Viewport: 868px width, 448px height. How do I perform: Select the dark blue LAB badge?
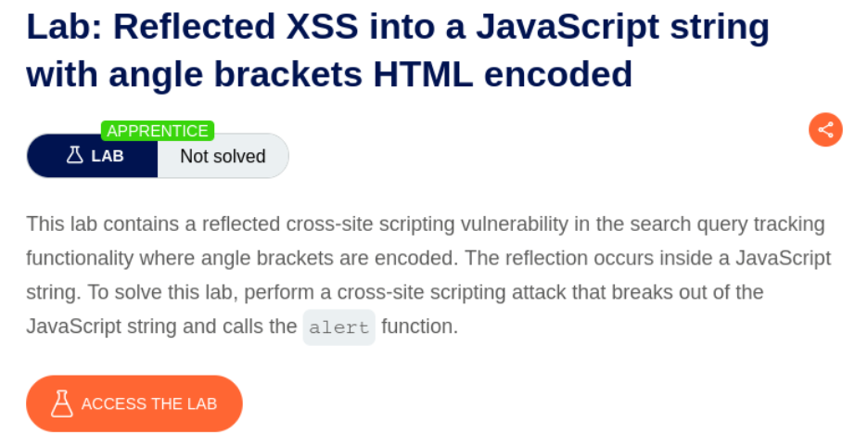[93, 156]
